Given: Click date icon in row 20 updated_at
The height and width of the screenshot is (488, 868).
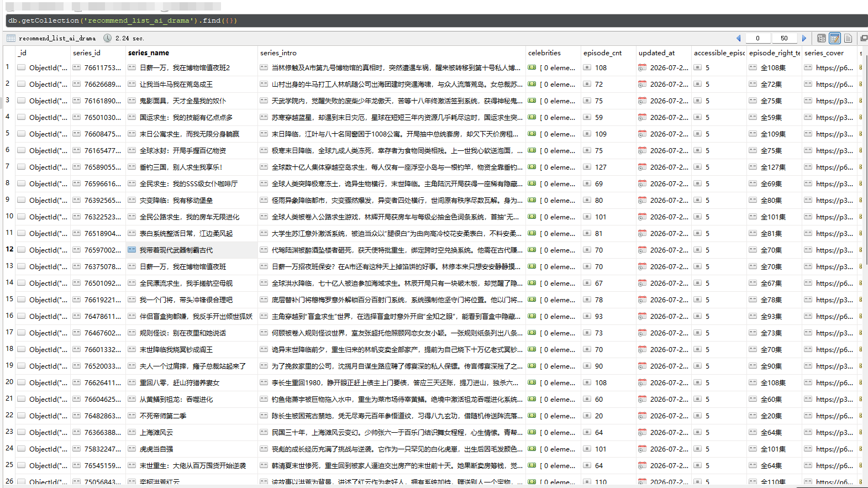Looking at the screenshot, I should point(643,382).
